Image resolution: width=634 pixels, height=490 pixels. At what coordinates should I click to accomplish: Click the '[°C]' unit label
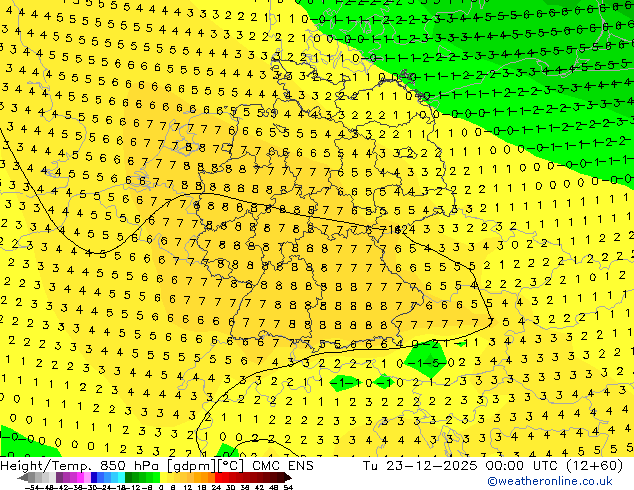click(x=231, y=466)
